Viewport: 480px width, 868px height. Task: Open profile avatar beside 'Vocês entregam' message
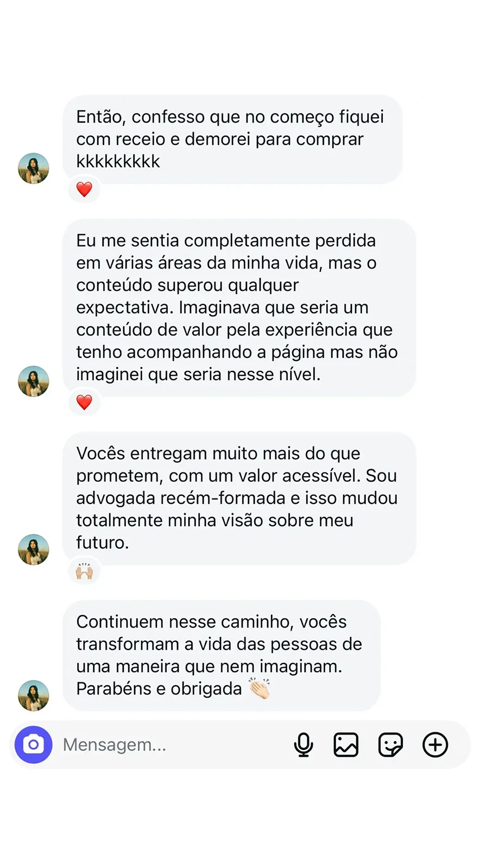point(34,549)
